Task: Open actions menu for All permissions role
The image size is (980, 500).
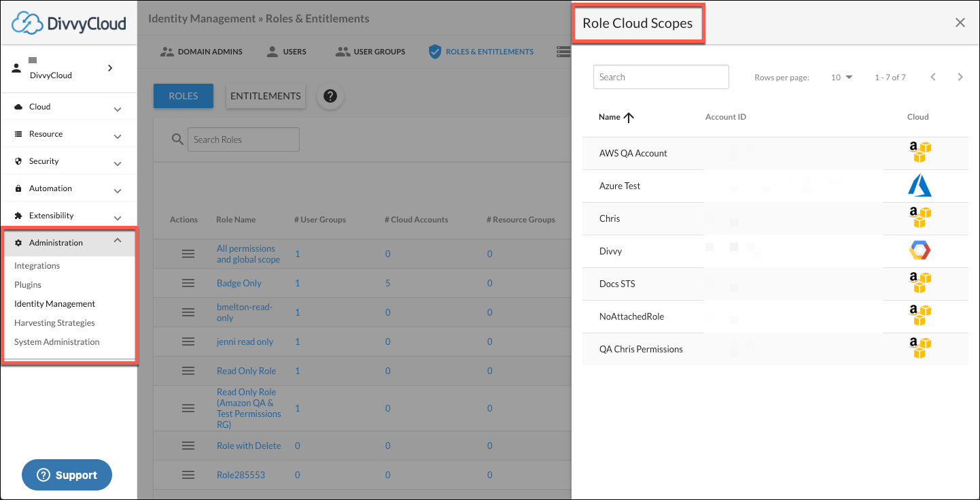Action: (x=188, y=254)
